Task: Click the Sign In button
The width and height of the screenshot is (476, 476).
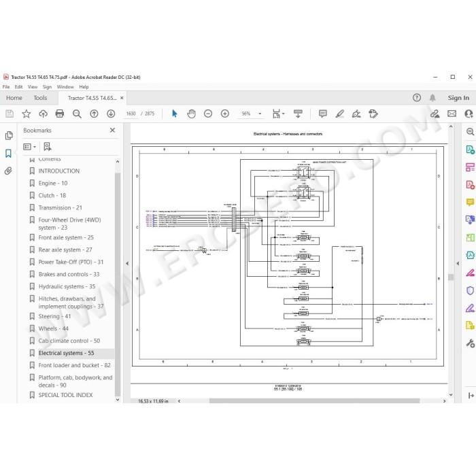Action: coord(458,98)
